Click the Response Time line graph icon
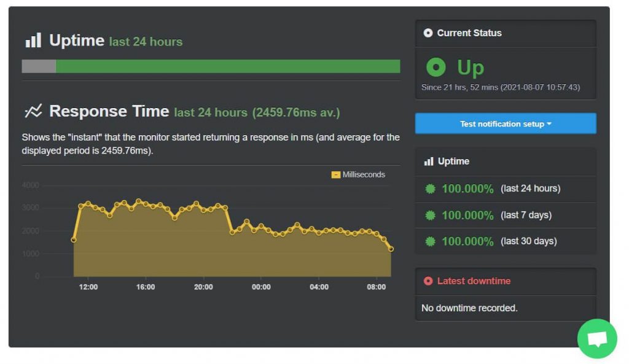629x364 pixels. tap(34, 110)
